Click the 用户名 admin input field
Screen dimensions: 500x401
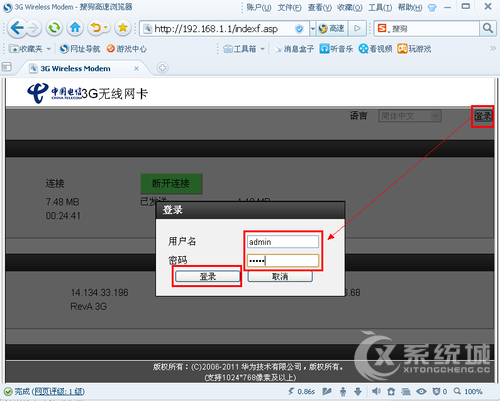click(283, 242)
